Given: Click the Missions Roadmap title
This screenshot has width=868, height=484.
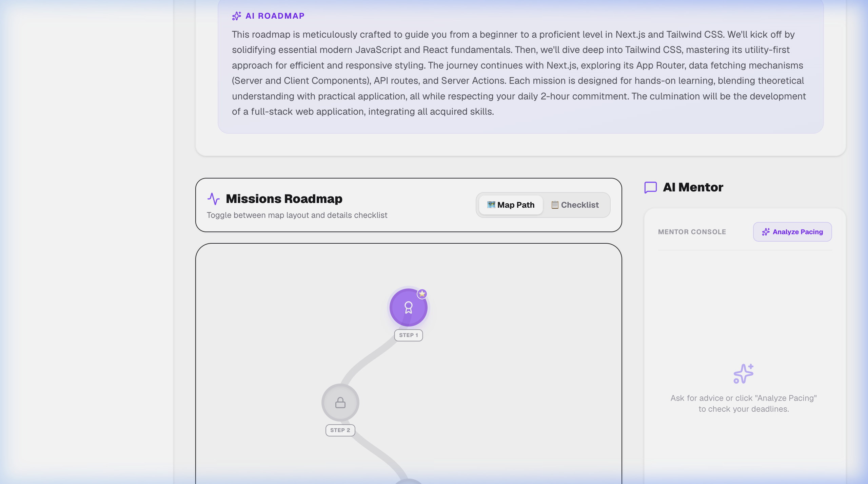Looking at the screenshot, I should coord(284,199).
